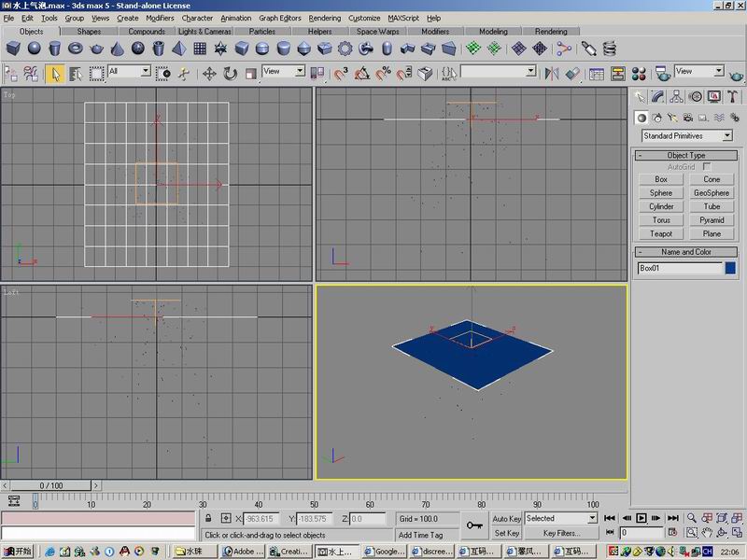747x560 pixels.
Task: Click the Arc Rotate viewport control
Action: point(722,533)
